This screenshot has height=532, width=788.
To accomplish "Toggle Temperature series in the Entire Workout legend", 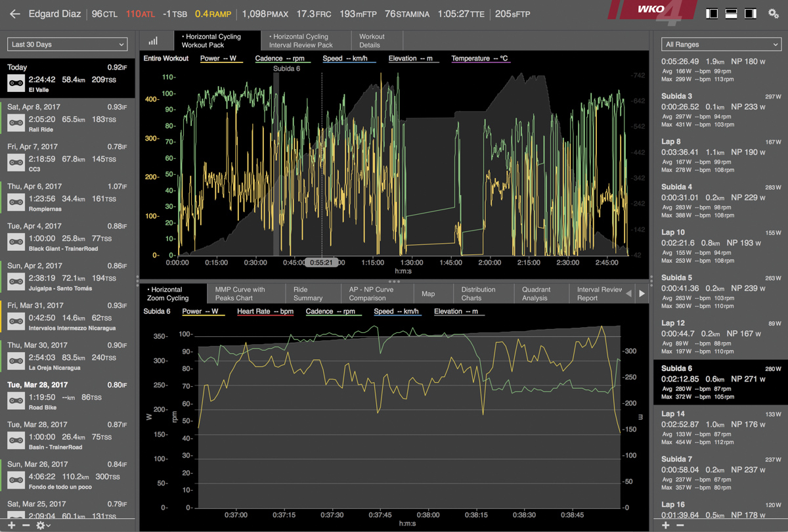I will (480, 59).
